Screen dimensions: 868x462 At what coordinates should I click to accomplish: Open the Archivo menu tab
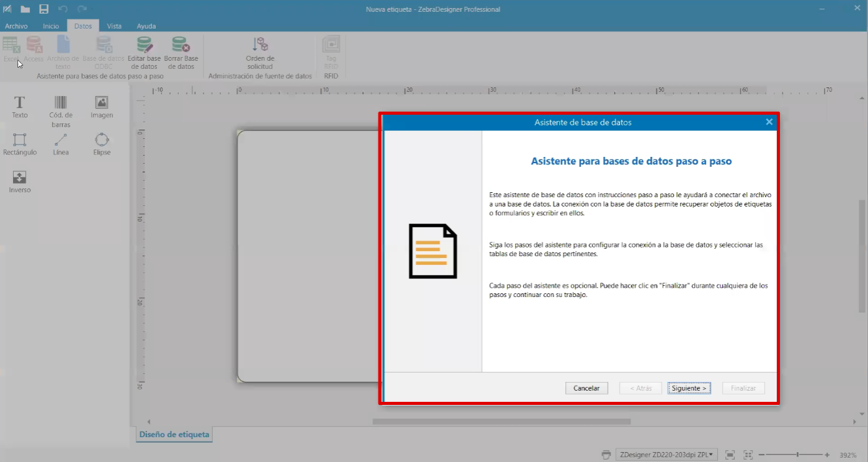click(16, 26)
